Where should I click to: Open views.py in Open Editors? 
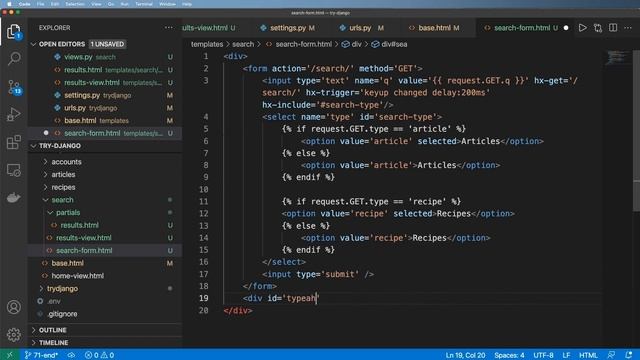(x=105, y=57)
